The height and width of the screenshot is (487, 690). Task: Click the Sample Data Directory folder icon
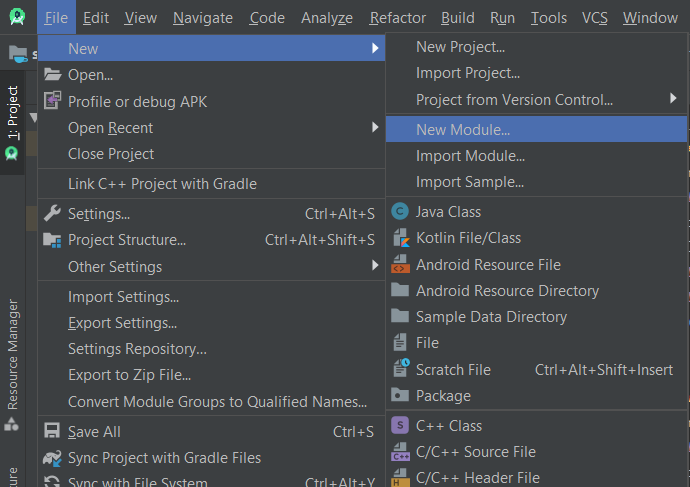[x=400, y=316]
